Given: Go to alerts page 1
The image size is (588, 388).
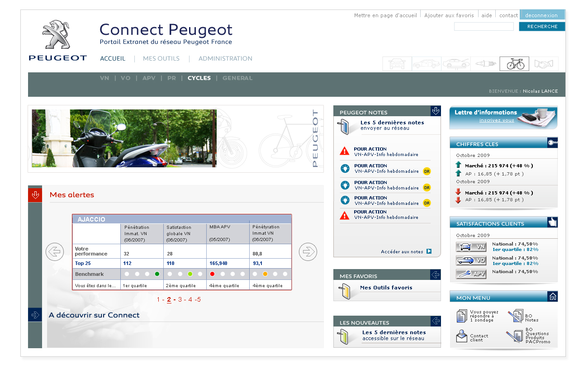Looking at the screenshot, I should coord(158,300).
